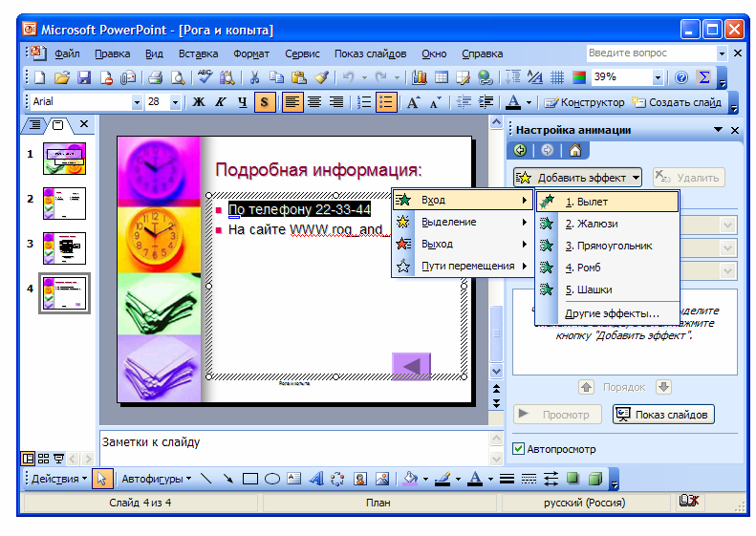756x536 pixels.
Task: Select the Format Painter brush icon
Action: (321, 77)
